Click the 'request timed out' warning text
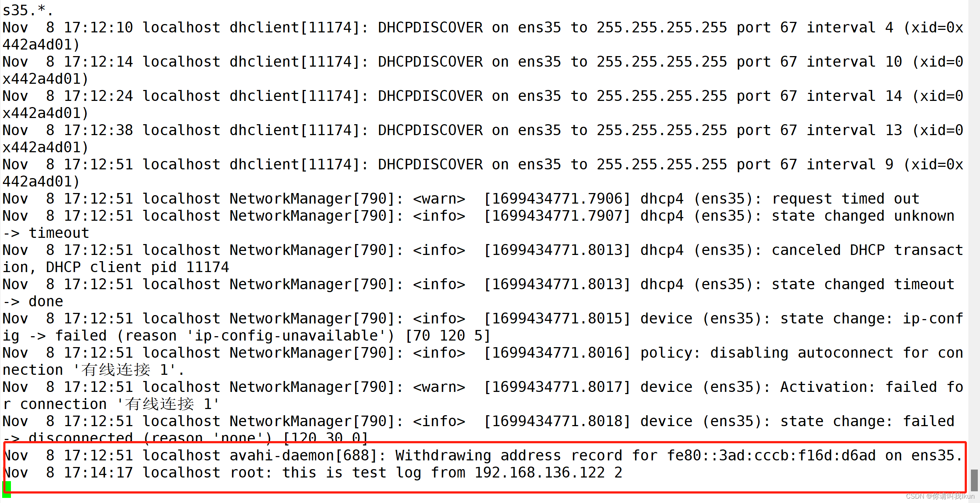This screenshot has height=503, width=980. click(x=845, y=199)
